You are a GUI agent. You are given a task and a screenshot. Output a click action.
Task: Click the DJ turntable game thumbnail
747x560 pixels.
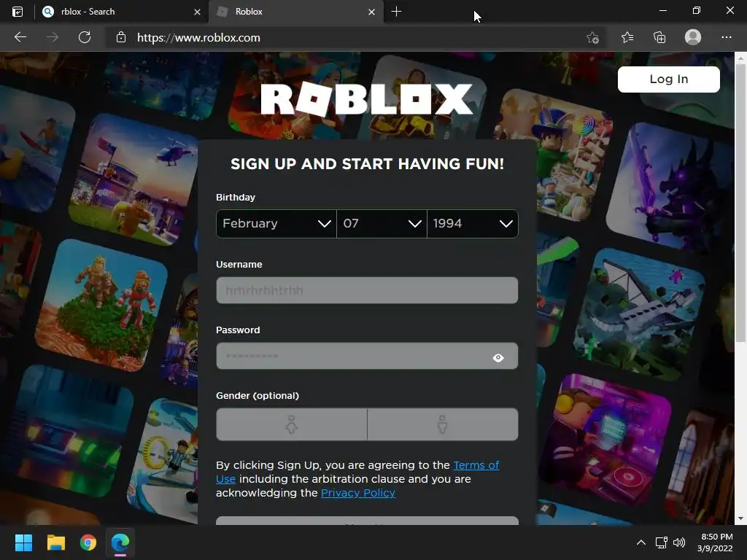(608, 439)
